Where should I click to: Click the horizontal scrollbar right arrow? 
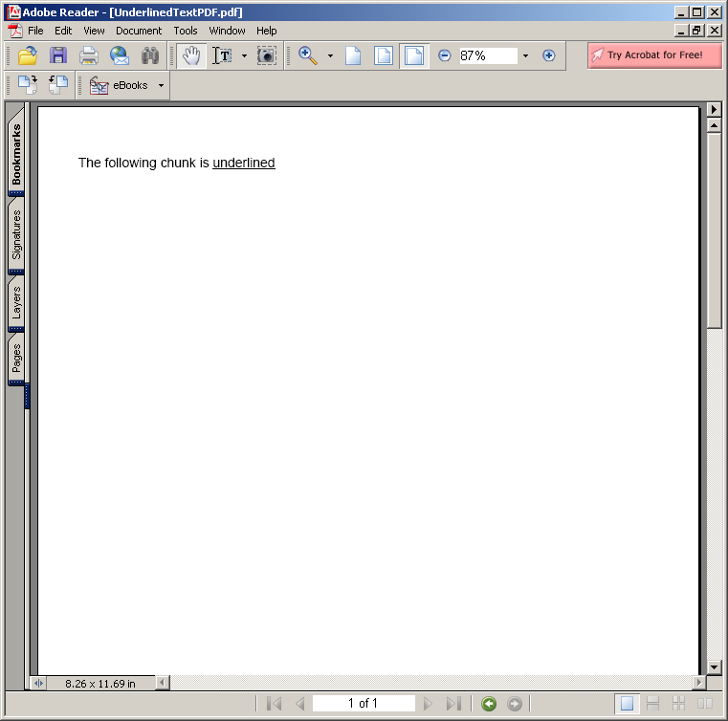698,683
